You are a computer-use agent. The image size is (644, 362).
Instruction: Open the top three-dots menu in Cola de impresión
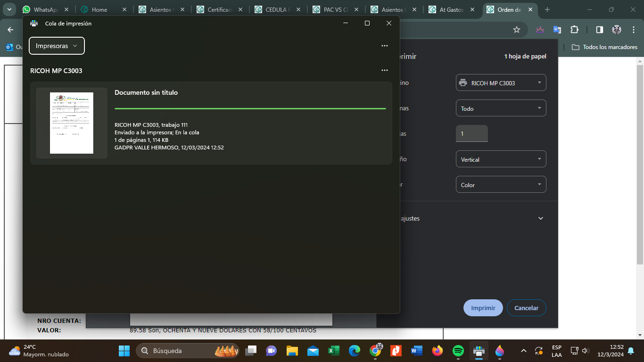pyautogui.click(x=384, y=46)
